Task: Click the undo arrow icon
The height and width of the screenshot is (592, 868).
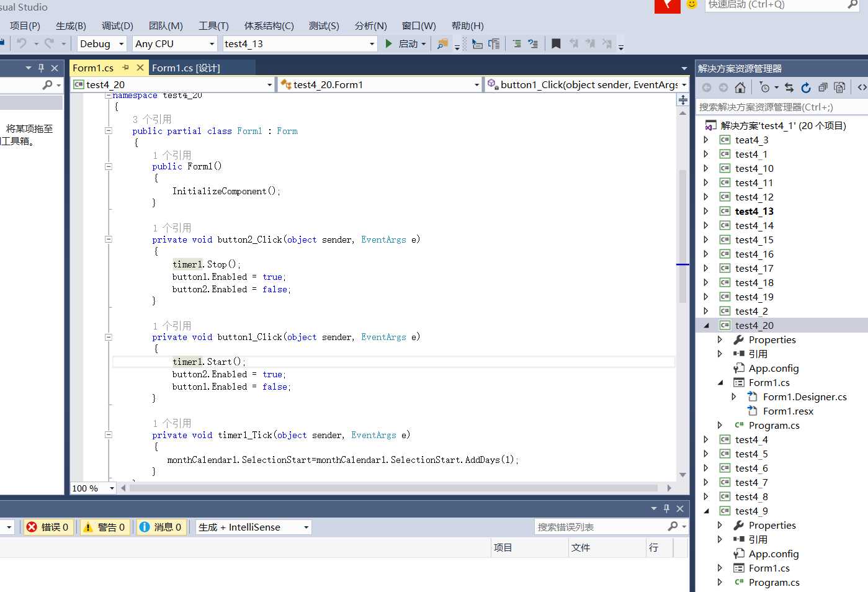Action: coord(22,43)
